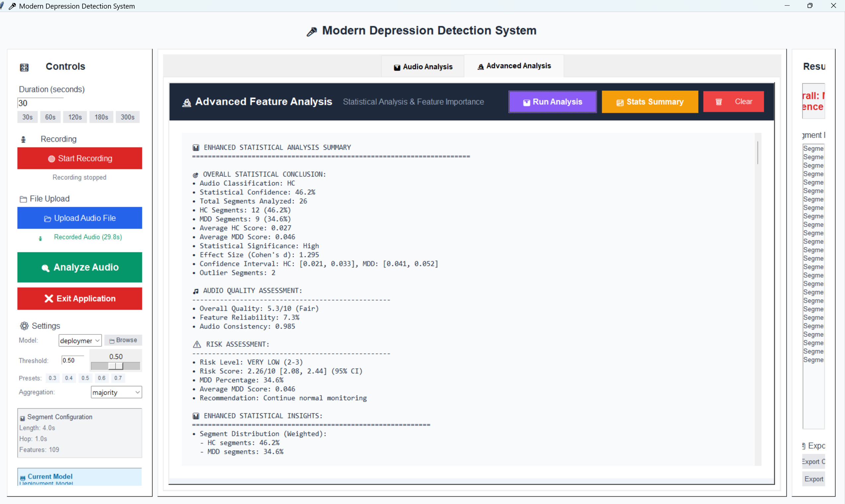Screen dimensions: 845x504
Task: Click the microphone icon beside Recording
Action: (24, 139)
